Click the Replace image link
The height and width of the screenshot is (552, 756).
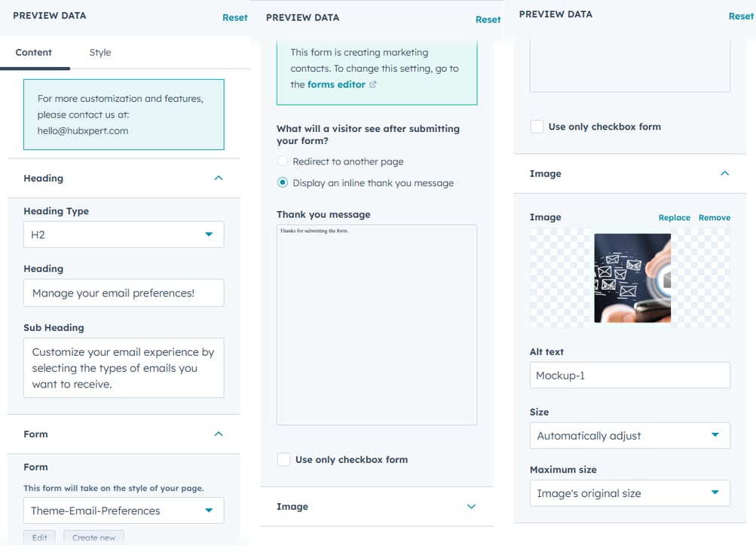point(674,218)
